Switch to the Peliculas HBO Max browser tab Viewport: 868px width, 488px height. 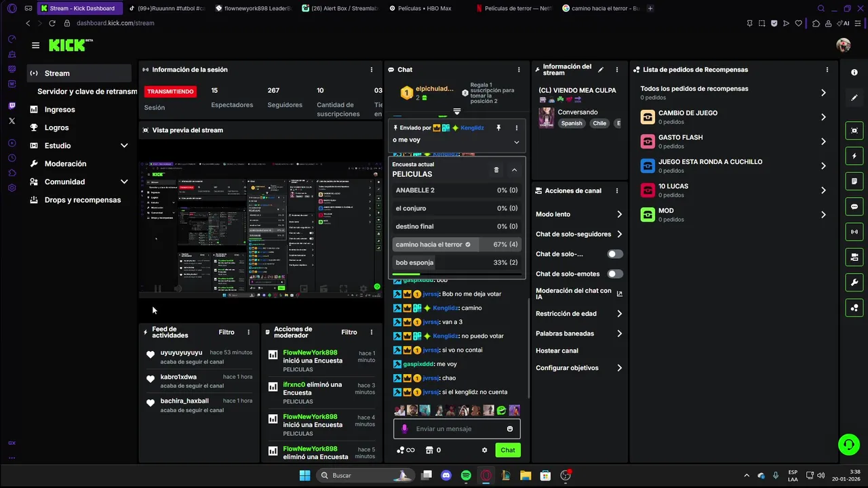427,8
